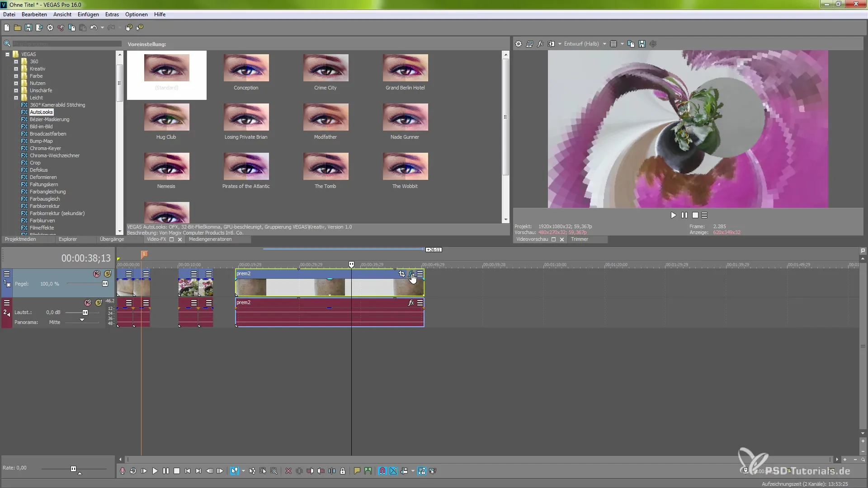Open the Optionen menu

(x=137, y=14)
